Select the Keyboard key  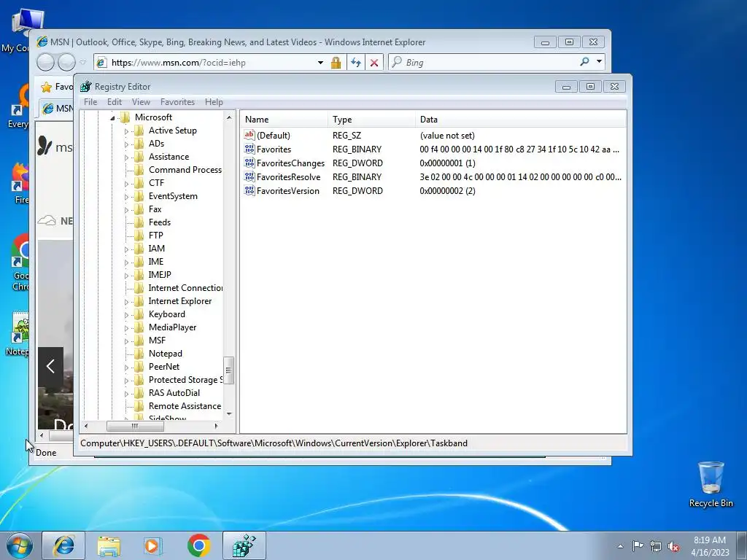167,314
